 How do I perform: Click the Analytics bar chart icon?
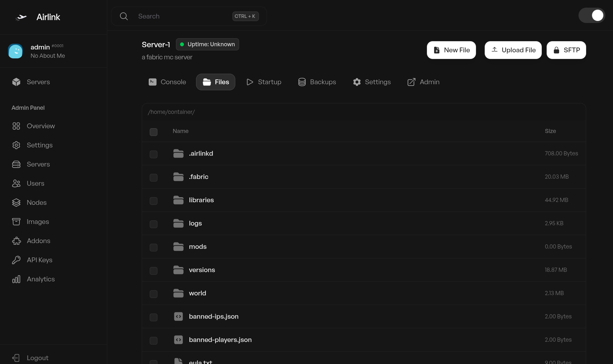click(16, 279)
